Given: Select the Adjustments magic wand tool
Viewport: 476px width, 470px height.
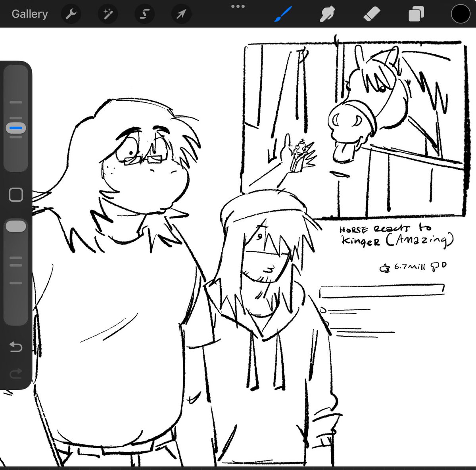Looking at the screenshot, I should pos(107,13).
